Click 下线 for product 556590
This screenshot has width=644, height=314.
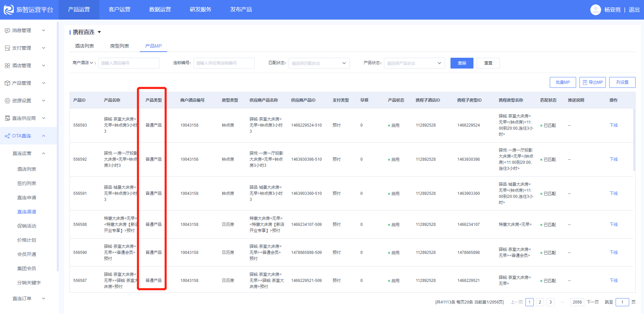[x=614, y=253]
